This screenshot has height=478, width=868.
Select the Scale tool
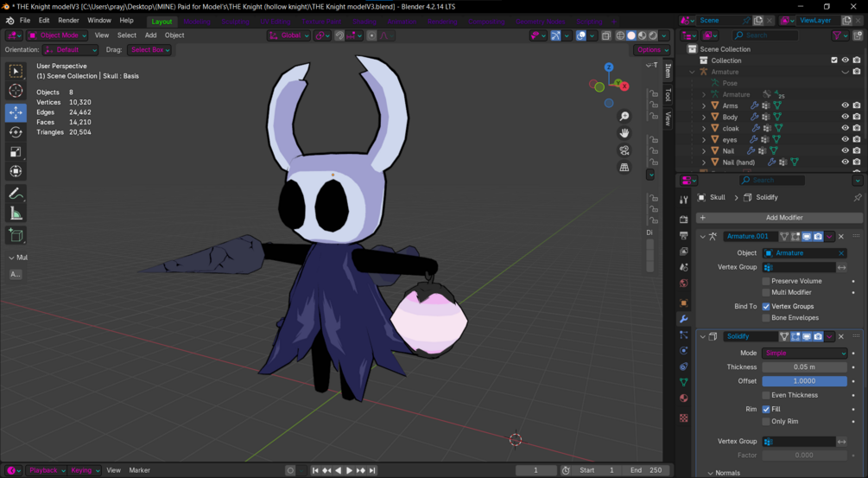coord(16,152)
